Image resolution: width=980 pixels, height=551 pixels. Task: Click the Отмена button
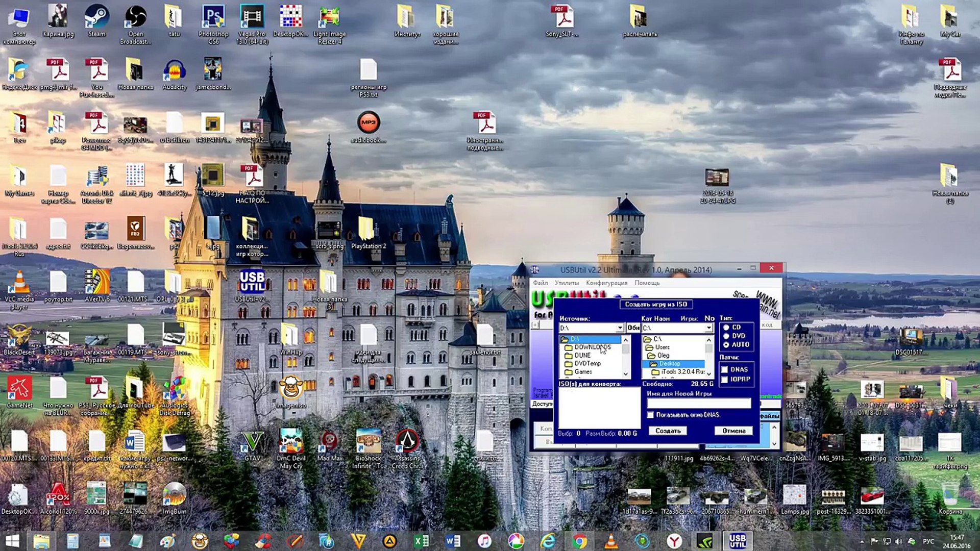733,431
